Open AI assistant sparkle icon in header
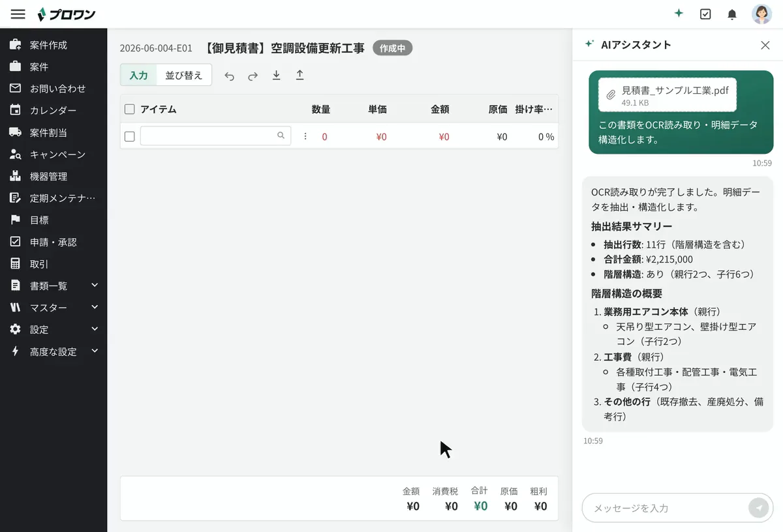The height and width of the screenshot is (532, 783). [679, 14]
